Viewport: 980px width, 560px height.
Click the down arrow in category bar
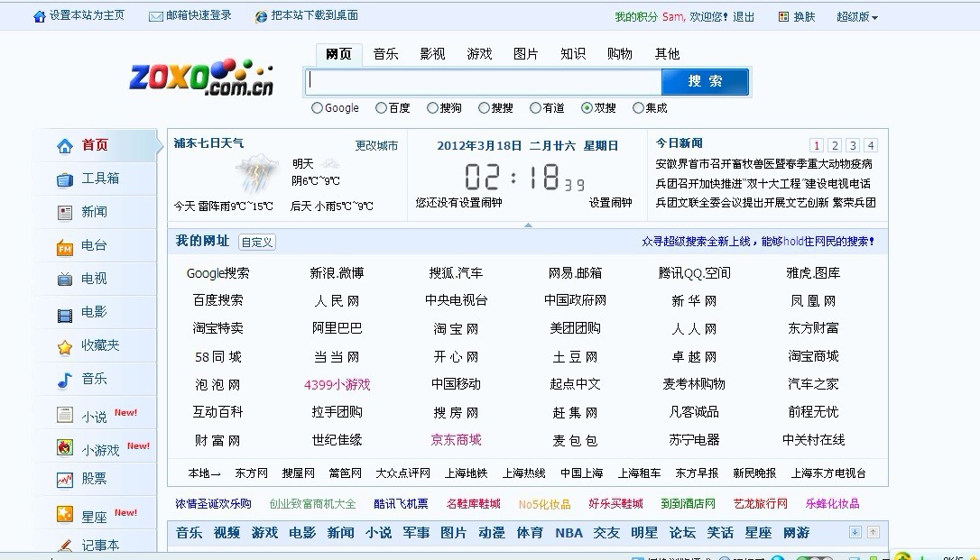point(855,533)
